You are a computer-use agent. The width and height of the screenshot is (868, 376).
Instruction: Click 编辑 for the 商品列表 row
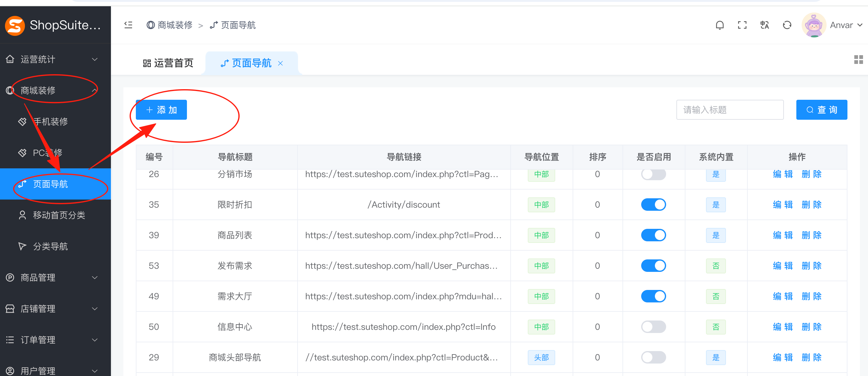pyautogui.click(x=782, y=235)
